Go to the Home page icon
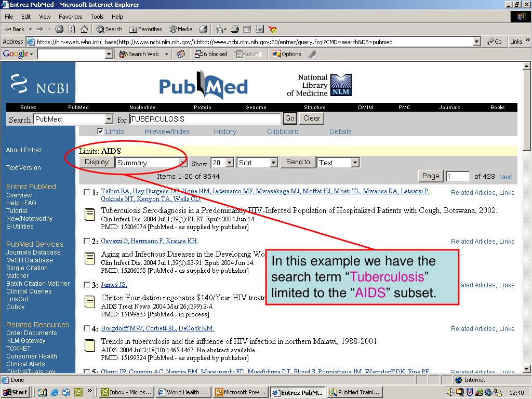Image resolution: width=532 pixels, height=399 pixels. tap(84, 29)
